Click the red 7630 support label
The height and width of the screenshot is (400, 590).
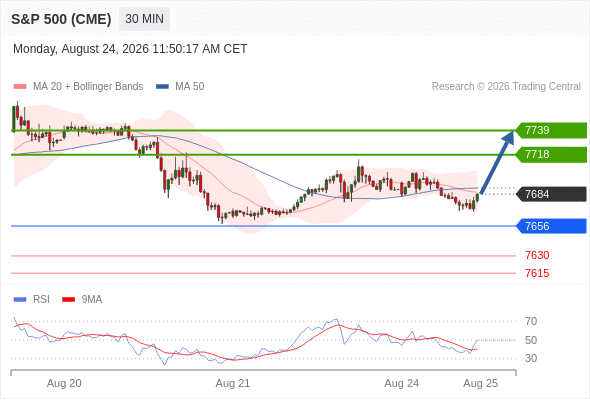537,256
